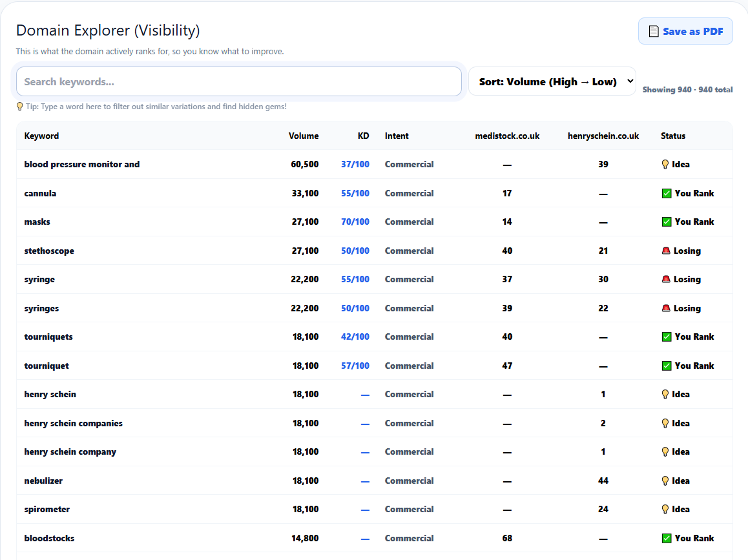Select the keyword henry schein companies
748x560 pixels.
(x=74, y=424)
